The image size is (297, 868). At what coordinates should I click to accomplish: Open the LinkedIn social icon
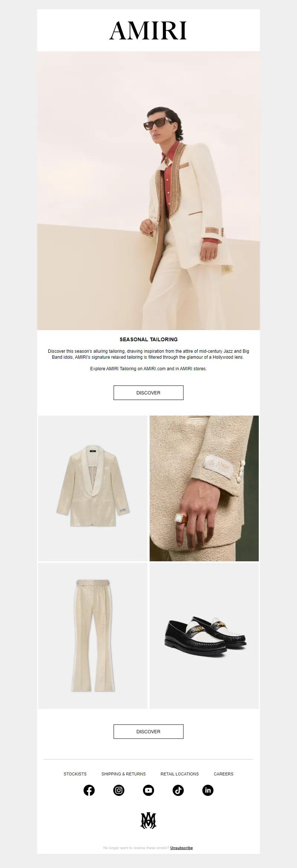tap(208, 790)
